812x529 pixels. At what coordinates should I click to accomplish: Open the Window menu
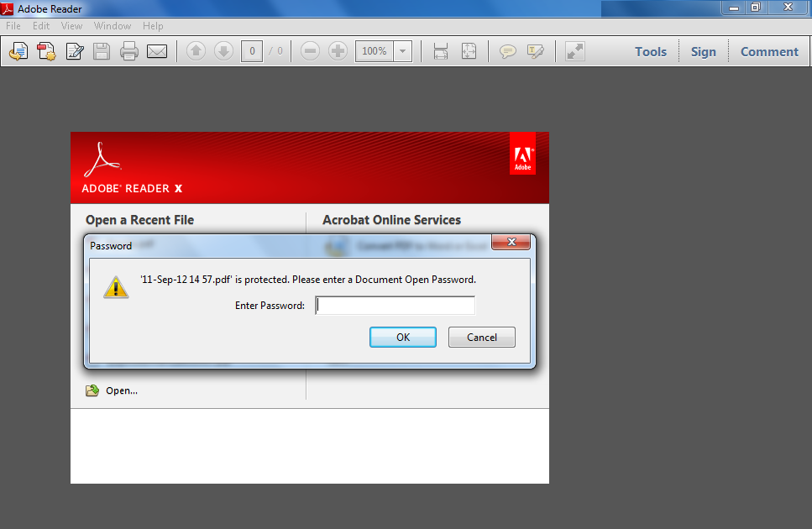point(113,26)
